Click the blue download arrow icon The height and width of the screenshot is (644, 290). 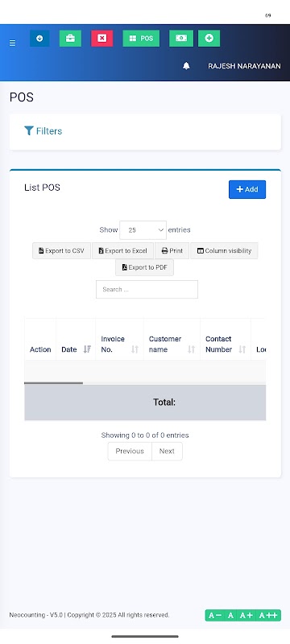click(39, 38)
